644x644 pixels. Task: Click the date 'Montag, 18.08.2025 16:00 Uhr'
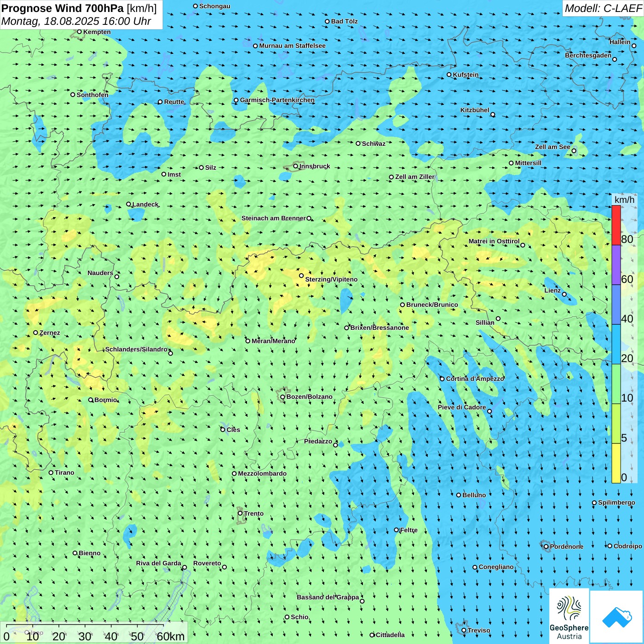click(76, 21)
